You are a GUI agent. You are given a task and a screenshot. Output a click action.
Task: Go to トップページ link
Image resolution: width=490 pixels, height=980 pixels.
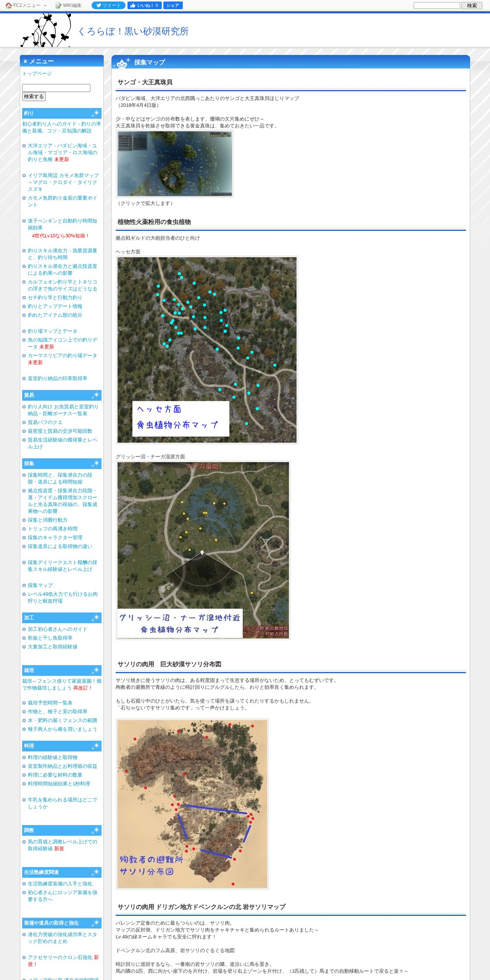[37, 73]
